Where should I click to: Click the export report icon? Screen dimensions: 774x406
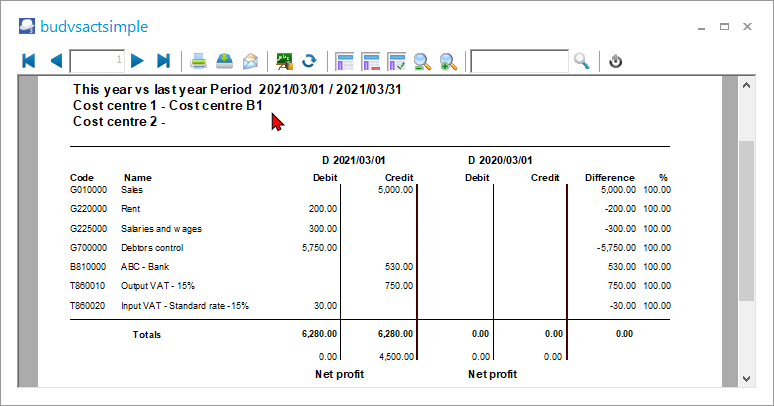(x=225, y=61)
